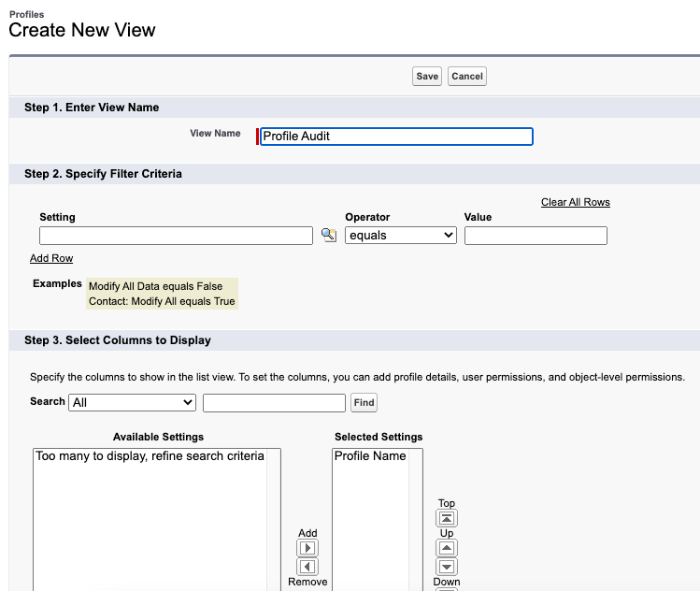The height and width of the screenshot is (591, 700).
Task: Expand the Search dropdown set to All
Action: tap(132, 402)
